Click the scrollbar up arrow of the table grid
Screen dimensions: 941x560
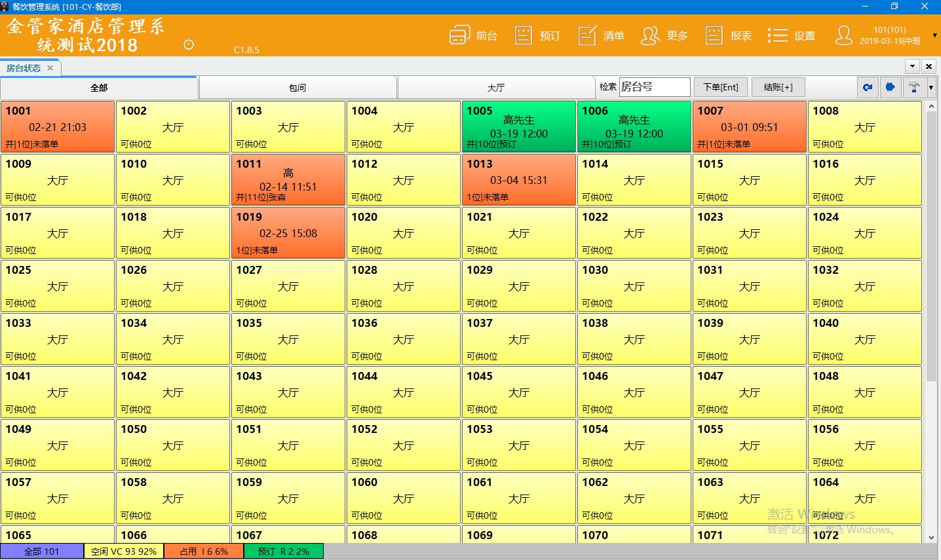[931, 106]
